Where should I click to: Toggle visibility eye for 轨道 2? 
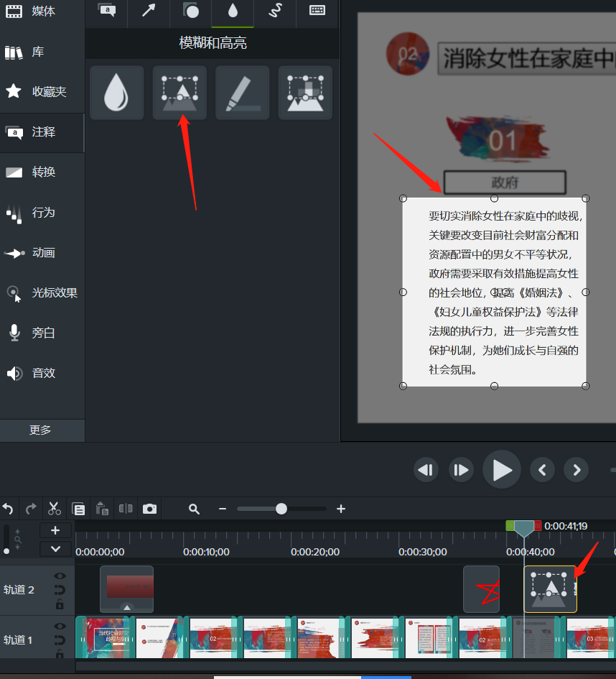tap(60, 576)
